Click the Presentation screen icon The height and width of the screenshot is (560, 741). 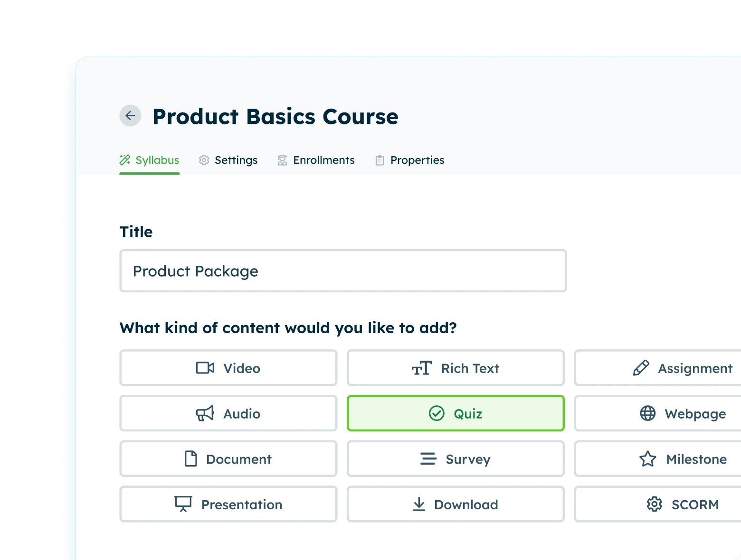(183, 504)
